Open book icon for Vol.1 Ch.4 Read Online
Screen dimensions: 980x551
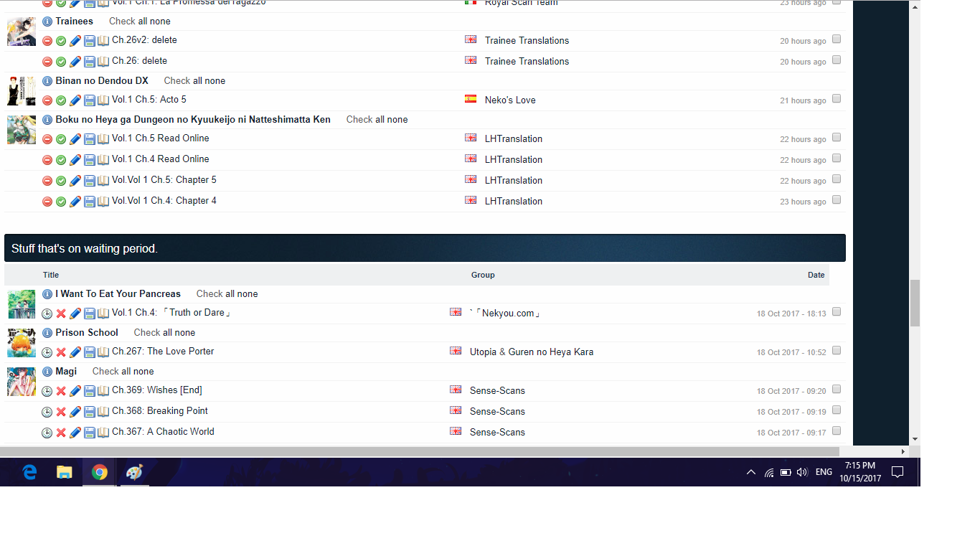[103, 160]
